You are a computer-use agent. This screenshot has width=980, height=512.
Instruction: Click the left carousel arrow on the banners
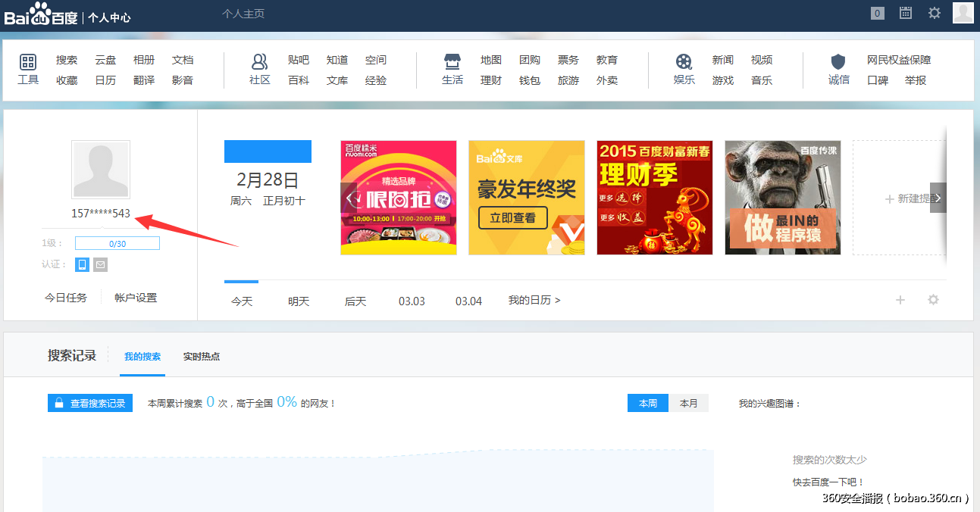pyautogui.click(x=349, y=198)
